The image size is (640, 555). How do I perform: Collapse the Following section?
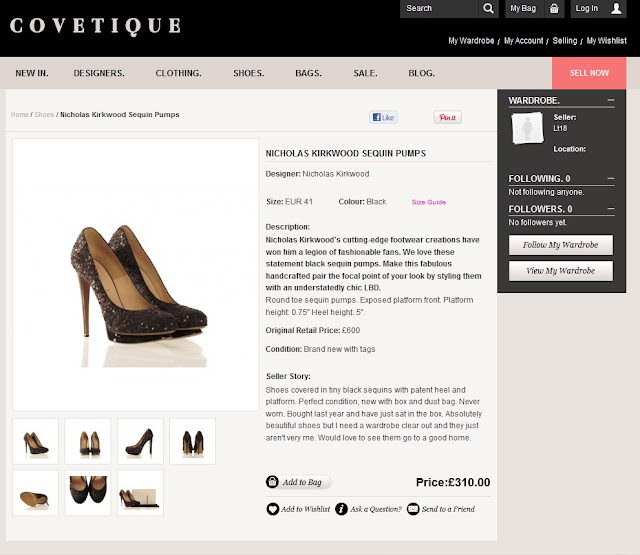pyautogui.click(x=611, y=178)
